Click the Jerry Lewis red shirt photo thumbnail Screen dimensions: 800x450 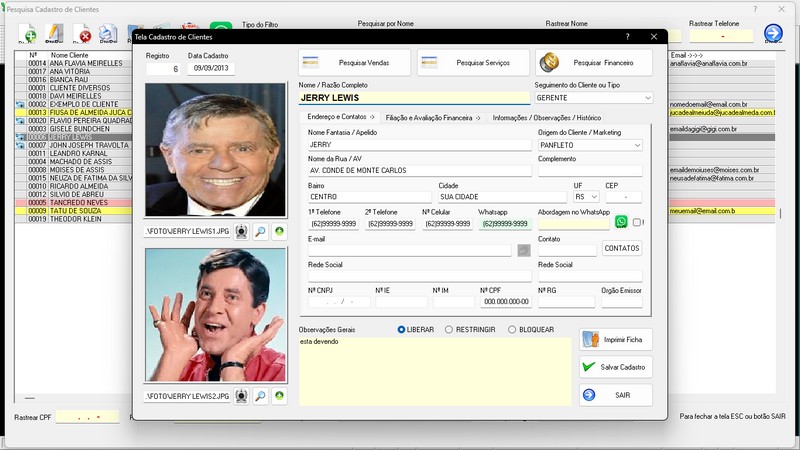click(x=215, y=315)
